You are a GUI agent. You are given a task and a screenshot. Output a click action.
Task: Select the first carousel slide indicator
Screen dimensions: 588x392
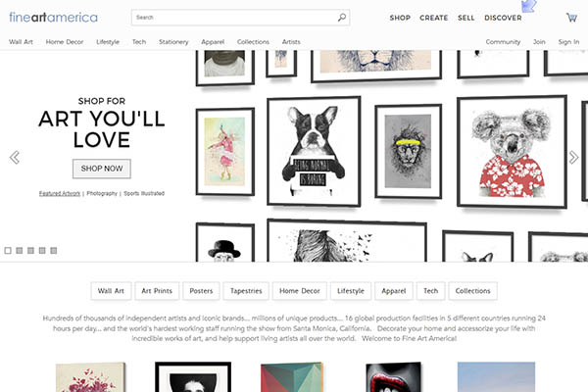[8, 251]
